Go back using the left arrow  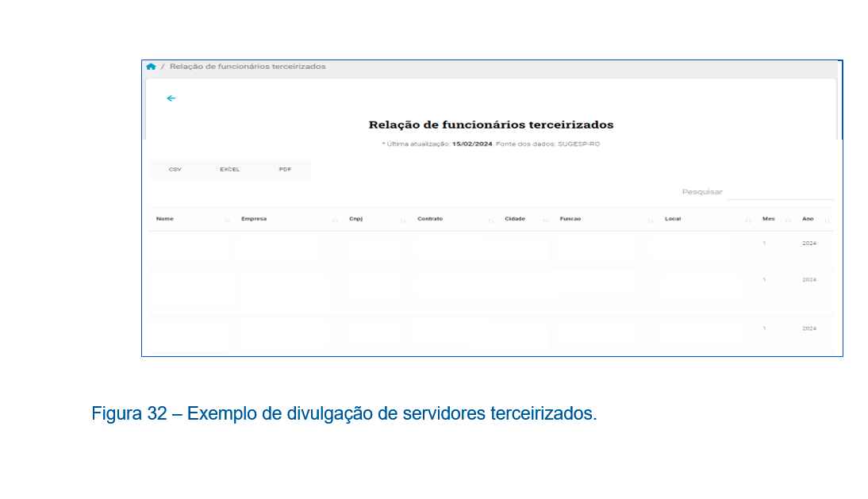point(171,98)
